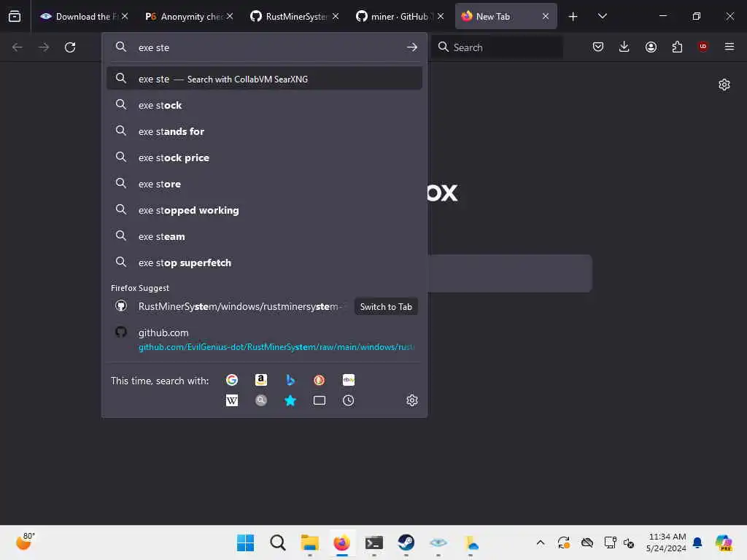Screen dimensions: 747x560
Task: Open the uBlock Origin extension icon
Action: pos(703,46)
